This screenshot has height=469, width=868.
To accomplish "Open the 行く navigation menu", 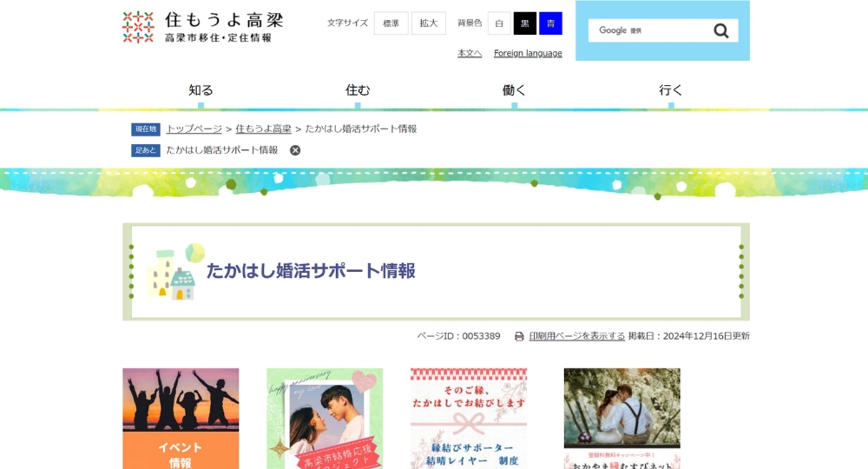I will pyautogui.click(x=671, y=90).
